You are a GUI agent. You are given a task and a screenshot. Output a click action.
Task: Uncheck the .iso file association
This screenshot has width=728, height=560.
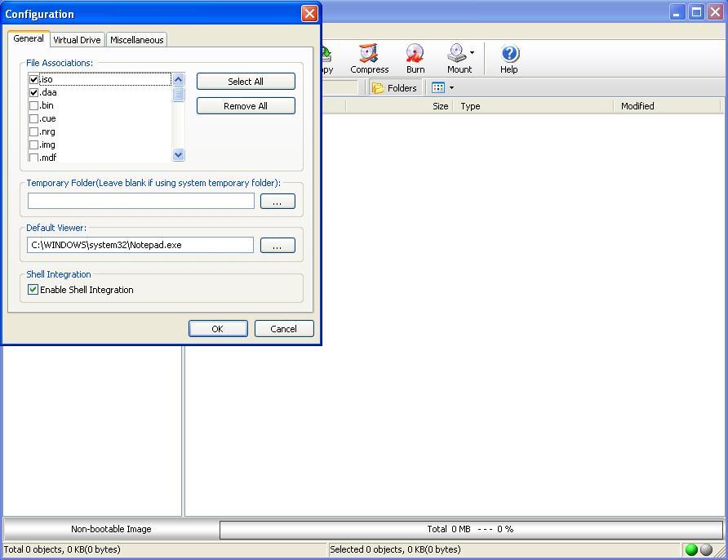click(33, 79)
